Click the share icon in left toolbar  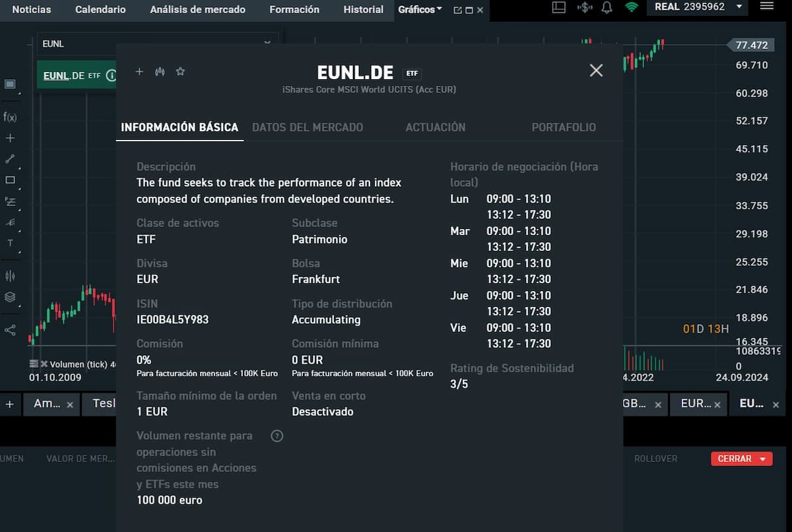[x=10, y=330]
